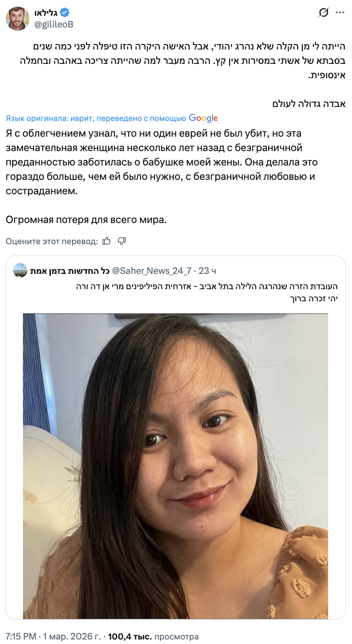This screenshot has width=352, height=644.
Task: Open the author's profile avatar
Action: tap(18, 19)
